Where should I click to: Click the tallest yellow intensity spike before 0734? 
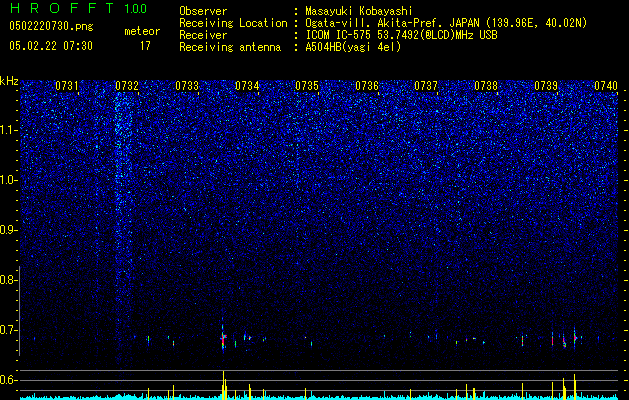tap(223, 385)
